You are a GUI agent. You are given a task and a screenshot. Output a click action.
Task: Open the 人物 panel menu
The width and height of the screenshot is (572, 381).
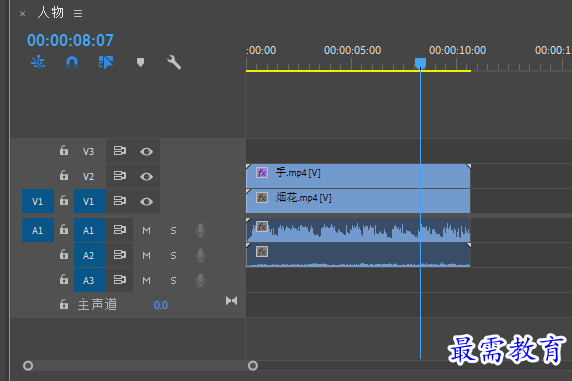[x=78, y=14]
